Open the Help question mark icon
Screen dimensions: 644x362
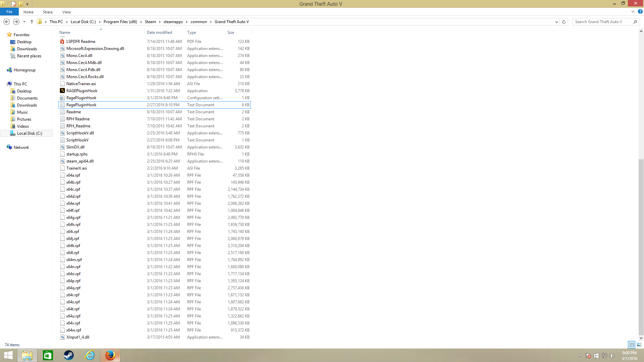(640, 12)
